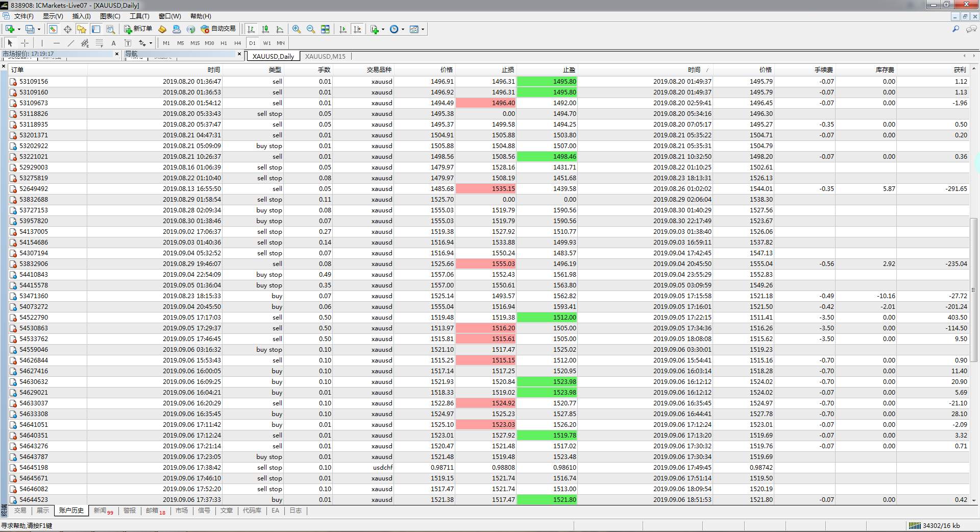This screenshot has width=980, height=532.
Task: Select the vertical line drawing tool
Action: click(x=42, y=43)
